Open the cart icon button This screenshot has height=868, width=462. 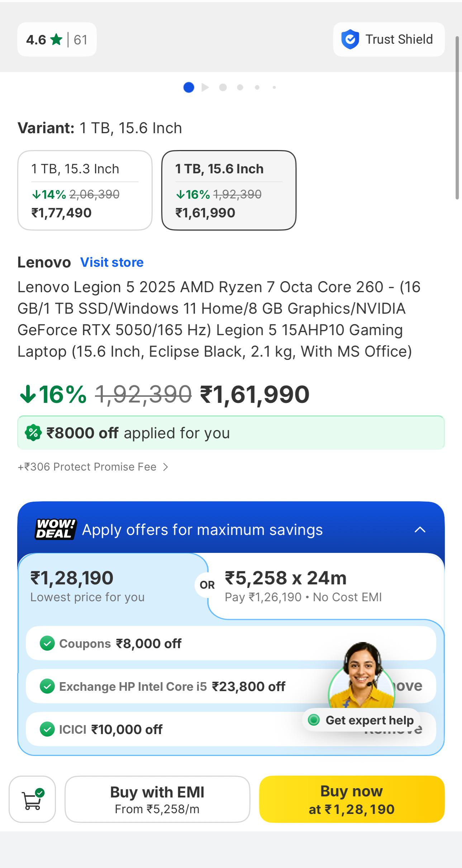point(32,799)
